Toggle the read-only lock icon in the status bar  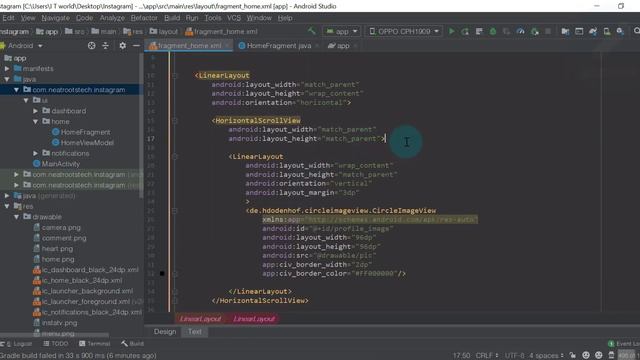coord(573,355)
